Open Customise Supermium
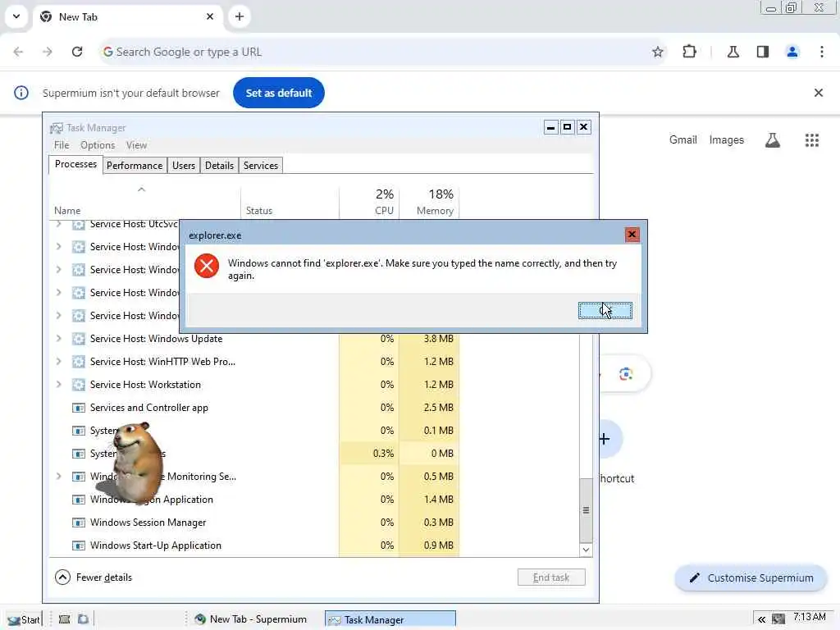Image resolution: width=840 pixels, height=630 pixels. tap(751, 577)
